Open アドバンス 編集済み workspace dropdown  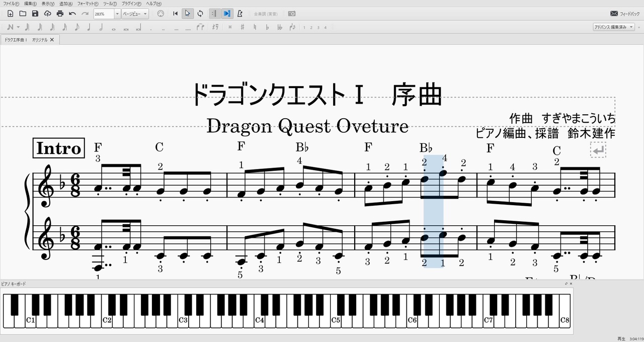613,27
